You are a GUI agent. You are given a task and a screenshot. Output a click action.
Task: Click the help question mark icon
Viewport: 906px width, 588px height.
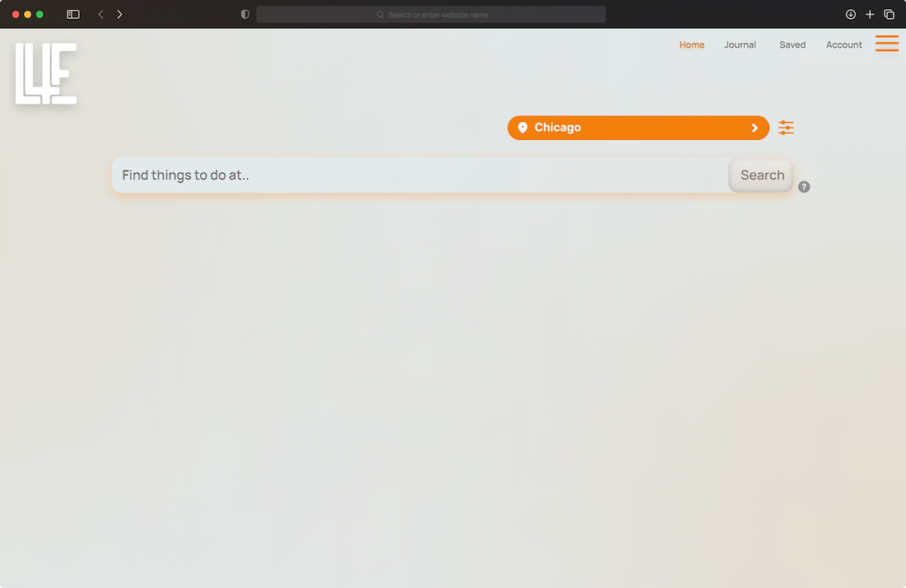[x=804, y=187]
